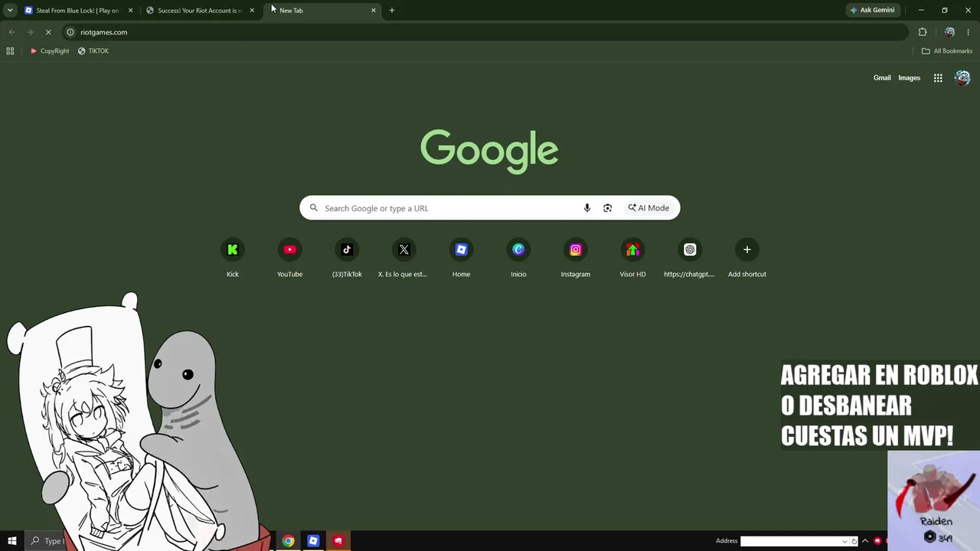
Task: Open the new tab plus button
Action: click(x=392, y=10)
